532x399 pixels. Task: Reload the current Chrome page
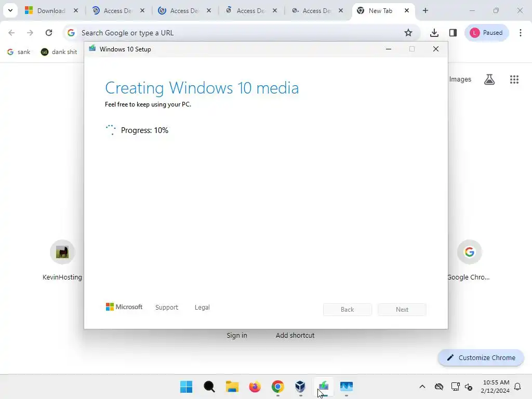[49, 33]
